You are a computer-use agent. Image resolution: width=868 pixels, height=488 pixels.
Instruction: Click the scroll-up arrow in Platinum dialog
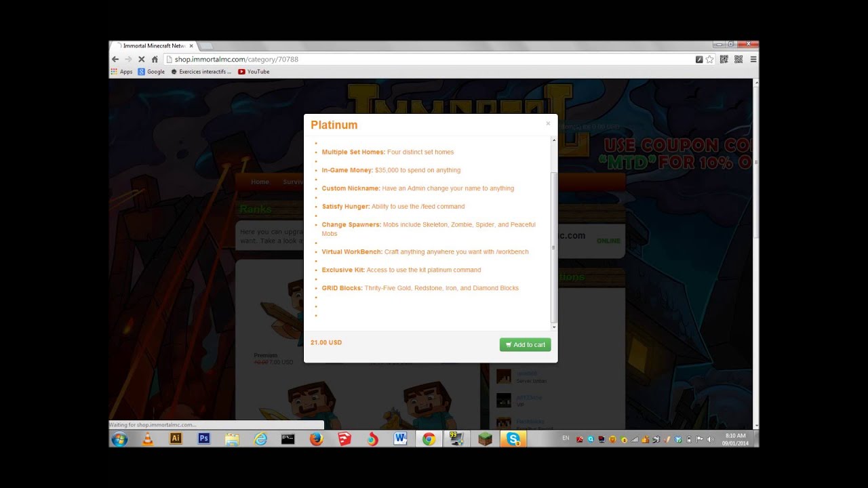click(x=554, y=140)
